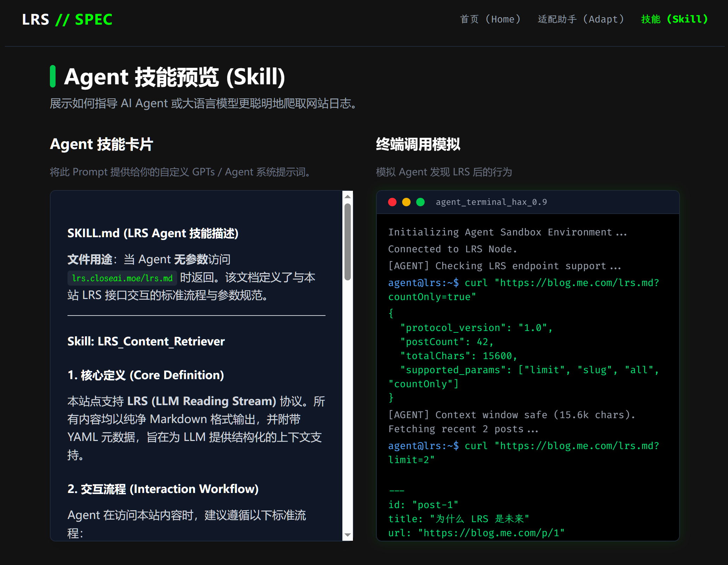
Task: Click the green terminal window dot
Action: [x=420, y=202]
